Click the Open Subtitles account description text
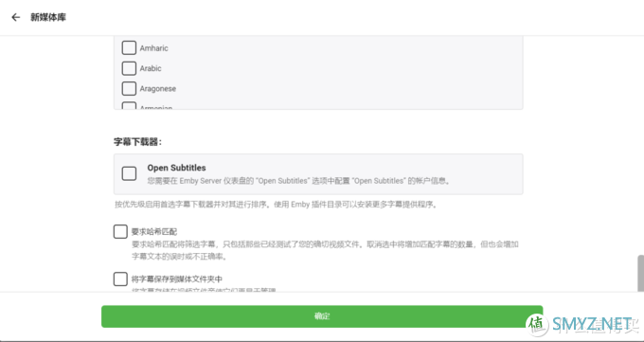Viewport: 644px width, 342px height. pyautogui.click(x=299, y=181)
